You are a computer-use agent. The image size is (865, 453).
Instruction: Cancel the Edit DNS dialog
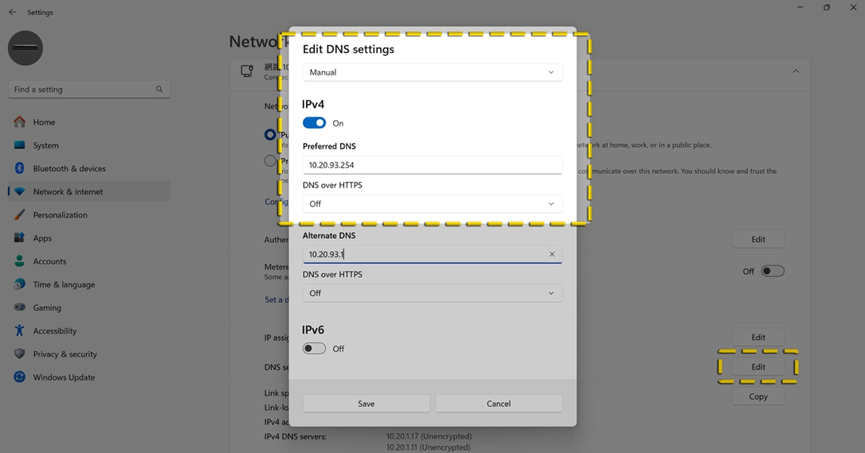click(498, 403)
